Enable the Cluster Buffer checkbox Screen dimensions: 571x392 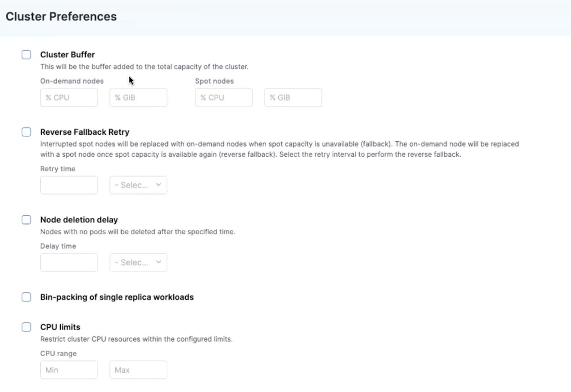coord(26,55)
